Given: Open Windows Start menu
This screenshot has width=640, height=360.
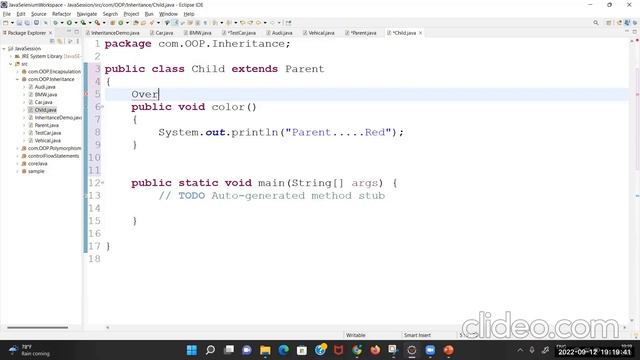Looking at the screenshot, I should pyautogui.click(x=192, y=350).
